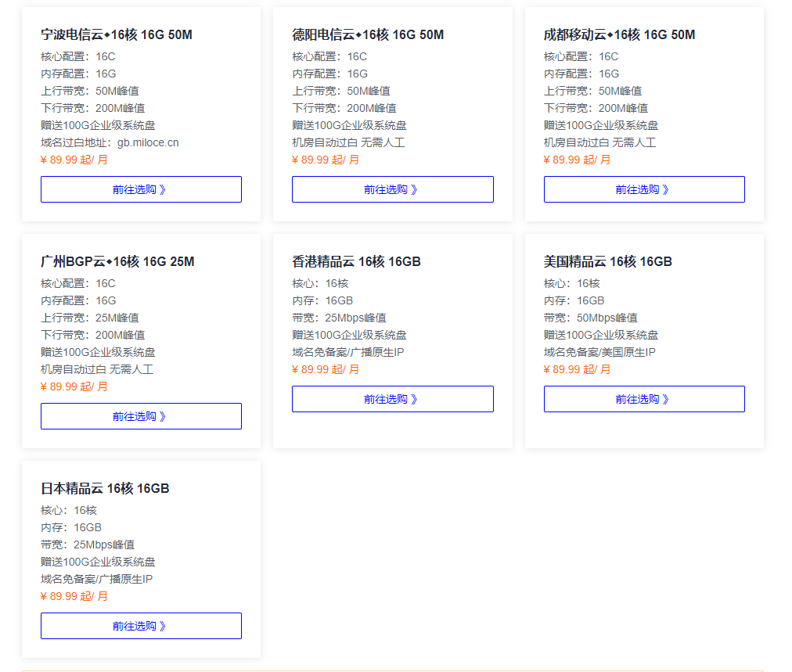Click 域名免备案/美国原生IP text

tap(599, 352)
